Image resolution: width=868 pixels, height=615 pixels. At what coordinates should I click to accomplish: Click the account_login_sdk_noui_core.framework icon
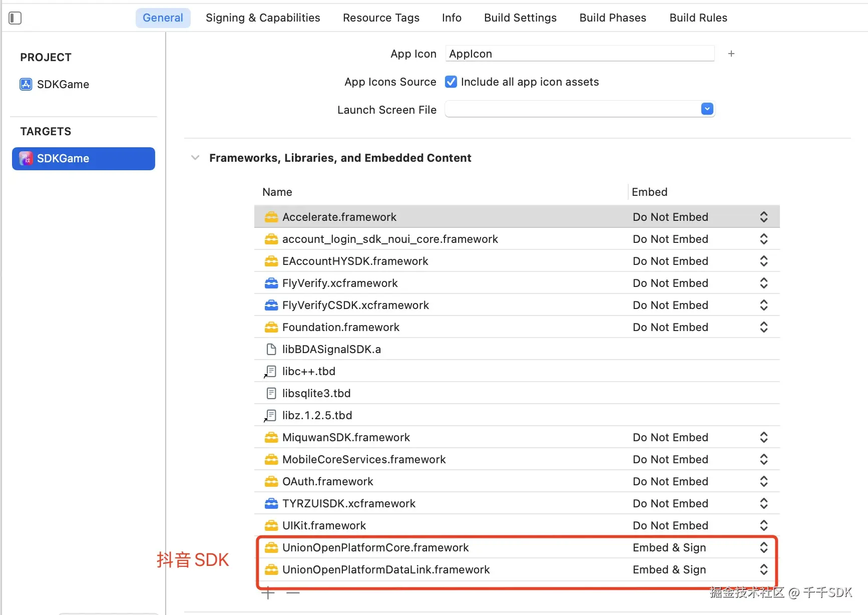pyautogui.click(x=271, y=239)
